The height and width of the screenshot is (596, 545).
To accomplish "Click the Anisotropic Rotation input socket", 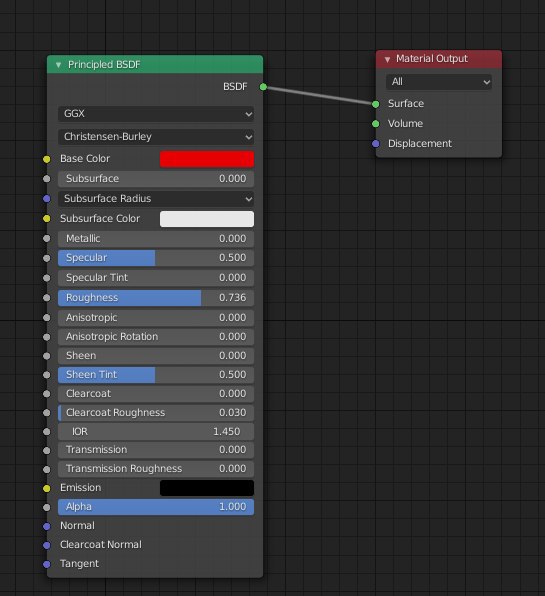I will [x=47, y=337].
